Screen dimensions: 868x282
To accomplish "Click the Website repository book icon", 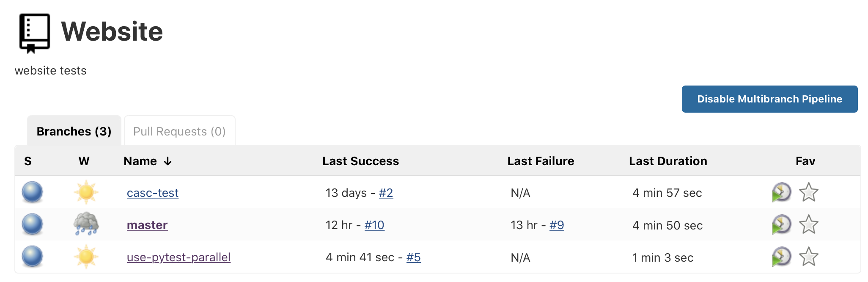I will (x=34, y=33).
